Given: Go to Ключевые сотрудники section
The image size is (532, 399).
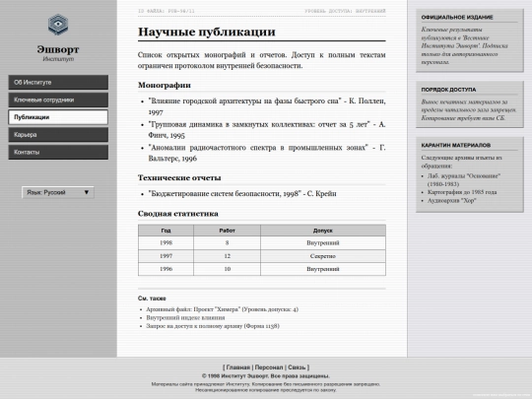Looking at the screenshot, I should pos(58,100).
